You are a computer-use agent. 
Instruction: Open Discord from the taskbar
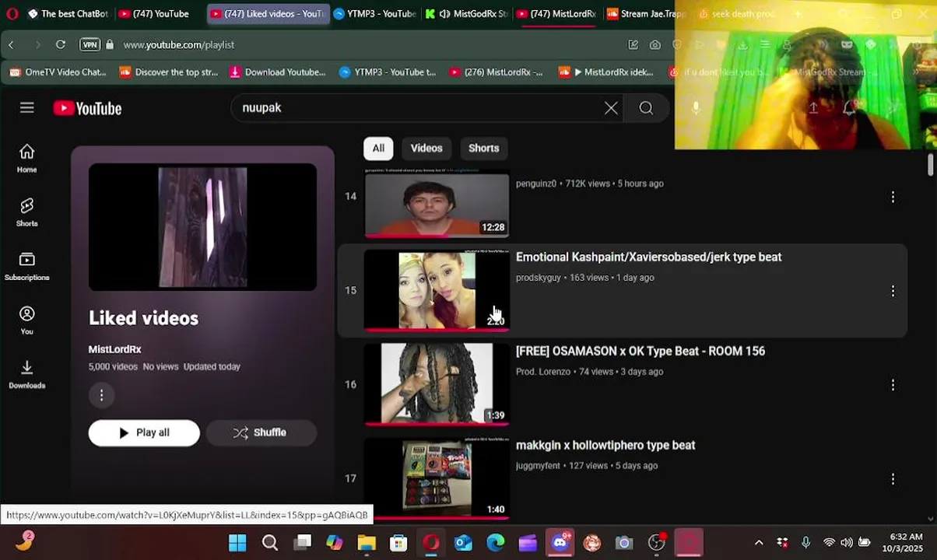(560, 543)
